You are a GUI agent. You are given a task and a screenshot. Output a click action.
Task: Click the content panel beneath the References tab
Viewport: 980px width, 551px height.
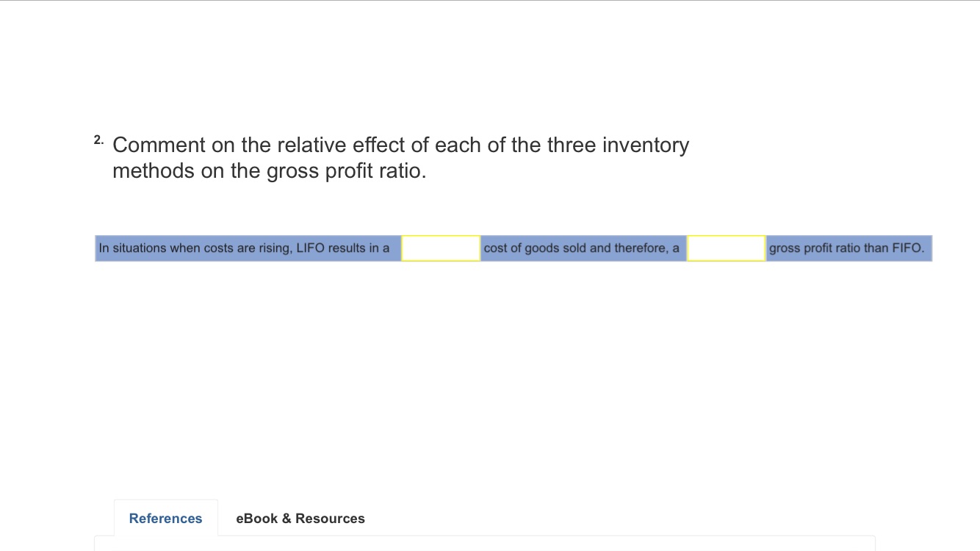coord(485,543)
